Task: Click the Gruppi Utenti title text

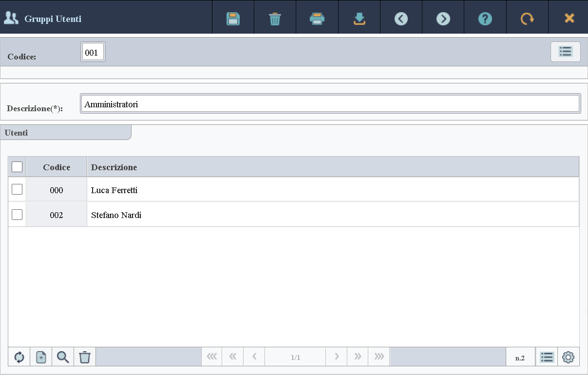Action: (x=53, y=19)
